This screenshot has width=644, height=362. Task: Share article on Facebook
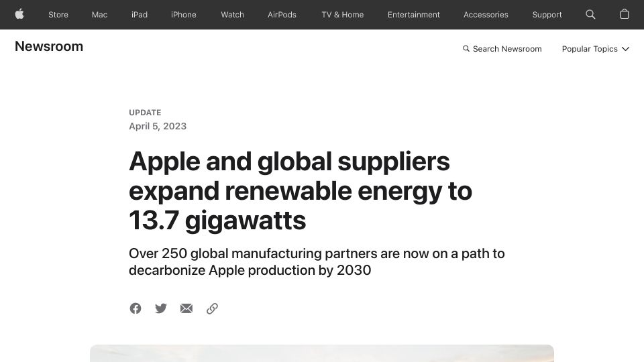click(x=136, y=308)
